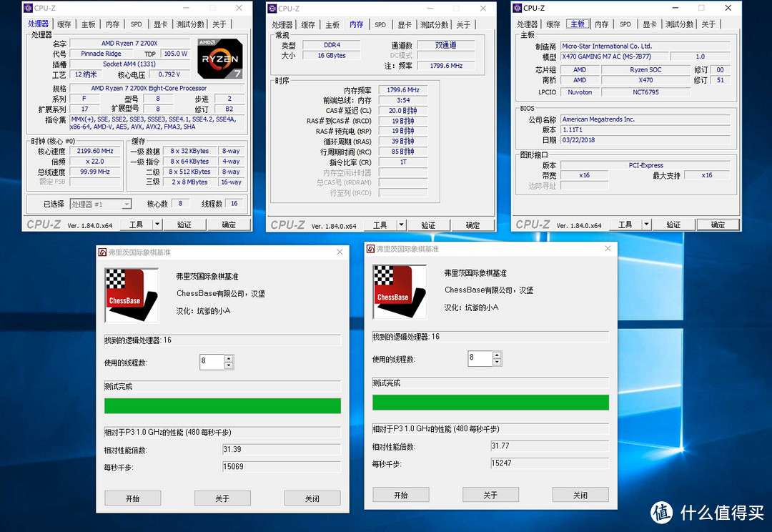Click the 确定 button in the middle CPU-Z window
Image resolution: width=772 pixels, height=532 pixels.
point(472,225)
